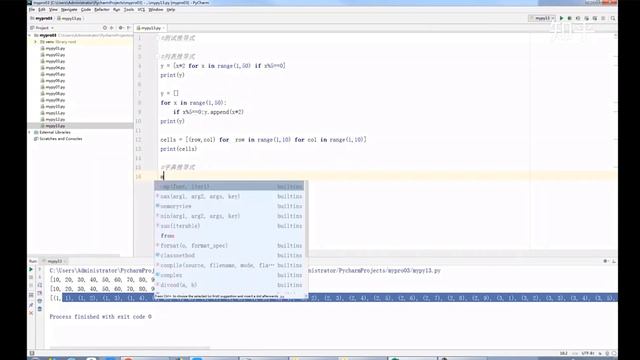Hide the Project tool window
Viewport: 640px width, 360px height.
pyautogui.click(x=129, y=28)
